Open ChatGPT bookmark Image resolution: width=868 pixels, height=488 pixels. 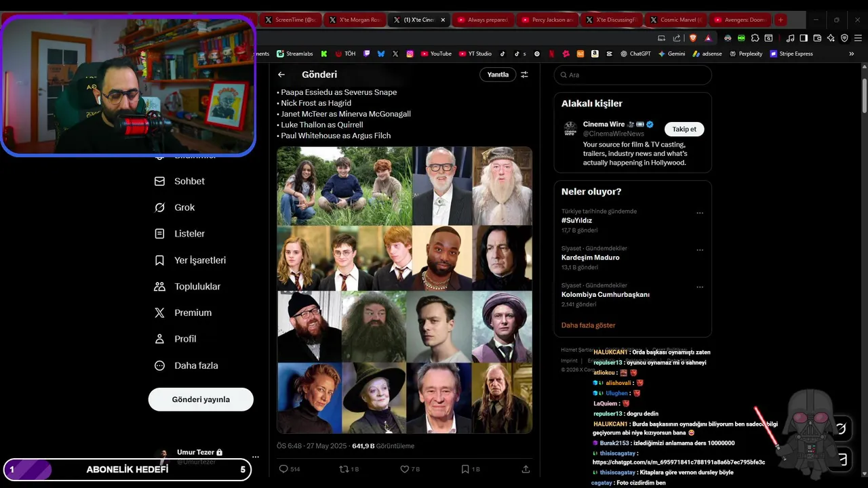635,54
